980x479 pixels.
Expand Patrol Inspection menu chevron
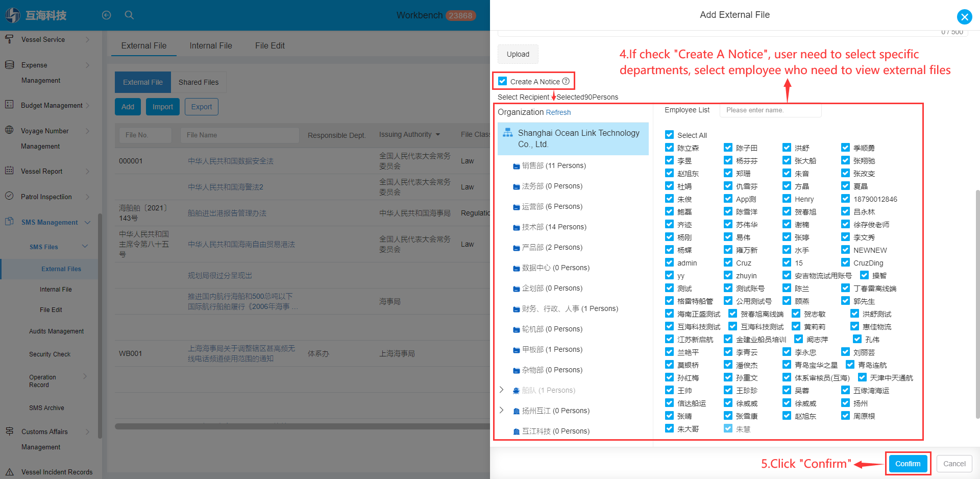[x=87, y=197]
